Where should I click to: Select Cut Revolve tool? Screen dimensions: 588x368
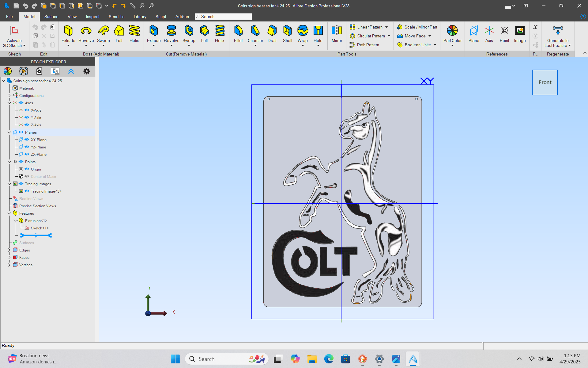click(x=171, y=34)
